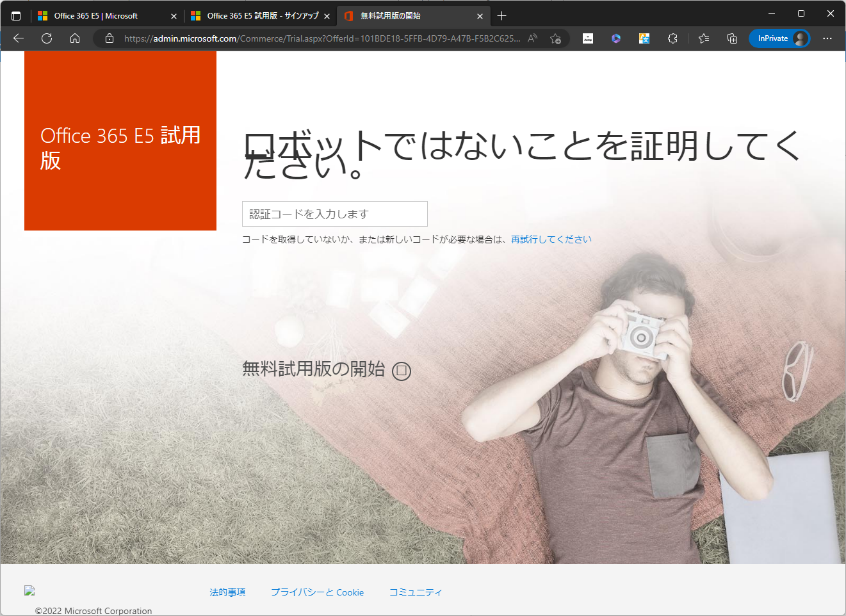Go back using the back arrow
The width and height of the screenshot is (846, 616).
(18, 38)
